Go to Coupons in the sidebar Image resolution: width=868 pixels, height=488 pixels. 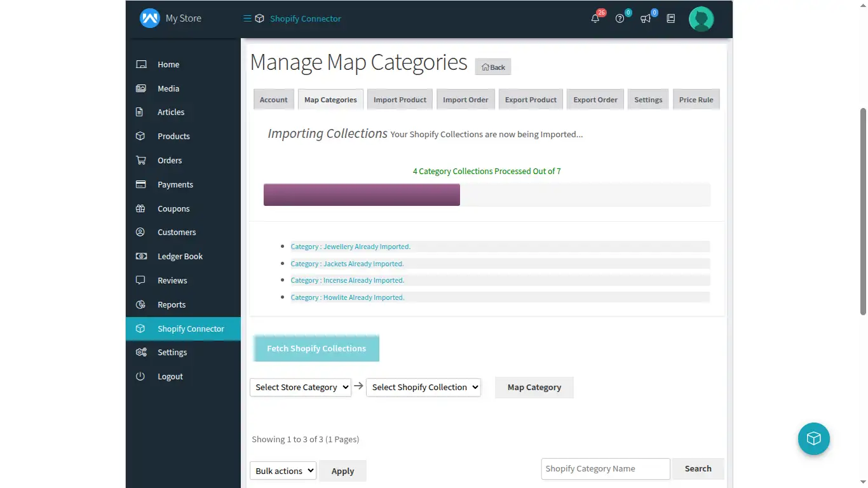tap(173, 208)
